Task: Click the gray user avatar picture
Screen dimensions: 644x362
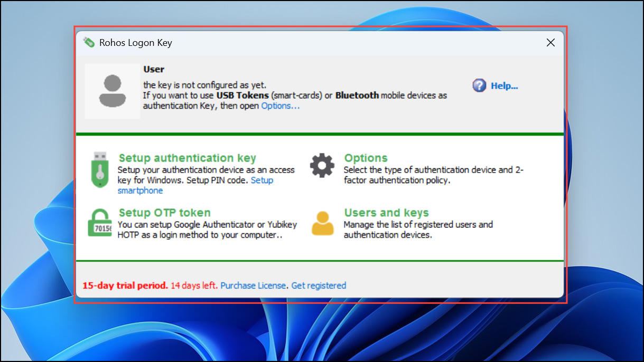Action: (x=112, y=91)
